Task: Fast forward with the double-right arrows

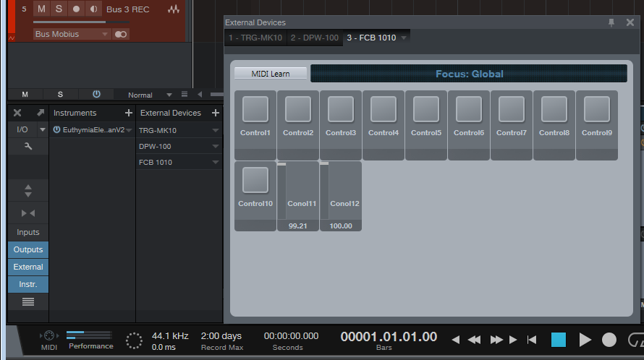Action: tap(496, 340)
